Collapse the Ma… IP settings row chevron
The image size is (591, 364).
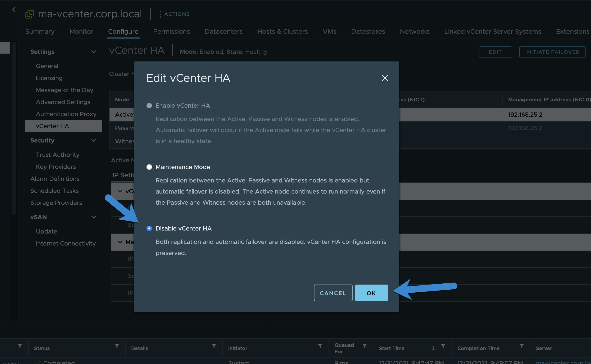[120, 242]
